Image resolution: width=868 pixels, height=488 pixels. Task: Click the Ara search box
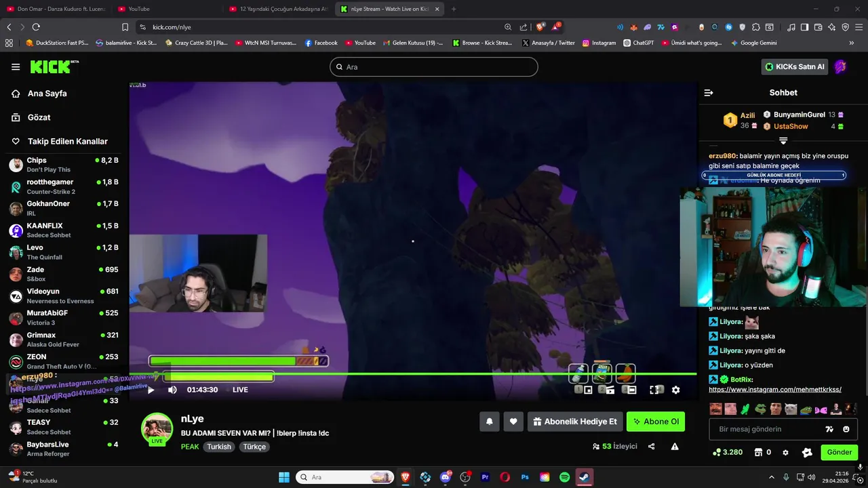click(434, 67)
